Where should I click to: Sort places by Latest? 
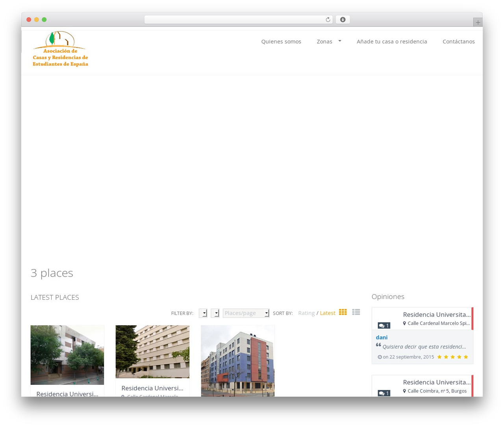pyautogui.click(x=328, y=313)
